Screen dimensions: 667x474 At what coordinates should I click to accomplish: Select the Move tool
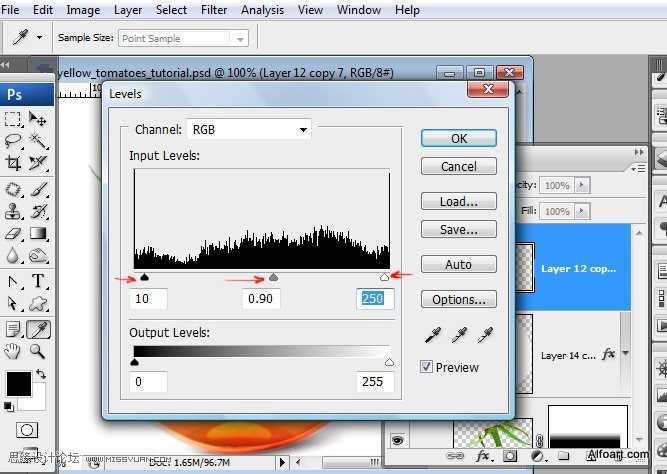38,119
